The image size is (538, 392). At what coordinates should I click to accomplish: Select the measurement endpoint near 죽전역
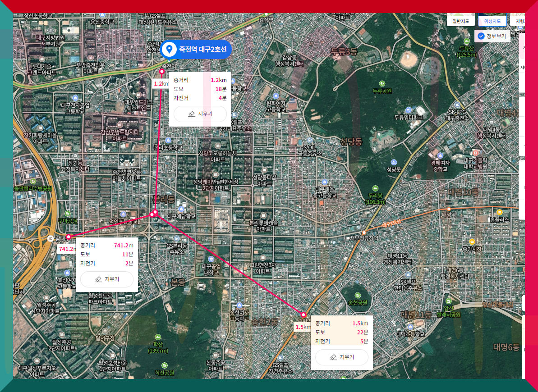162,71
